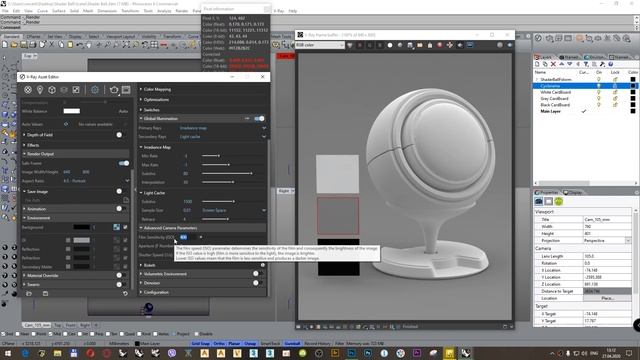The height and width of the screenshot is (360, 640).
Task: Click the green circular icon in Properties panel
Action: point(558,201)
